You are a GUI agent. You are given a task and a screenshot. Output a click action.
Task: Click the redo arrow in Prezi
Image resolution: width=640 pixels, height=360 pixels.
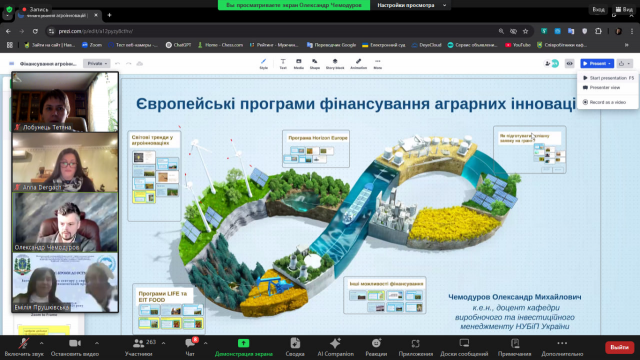coord(129,64)
